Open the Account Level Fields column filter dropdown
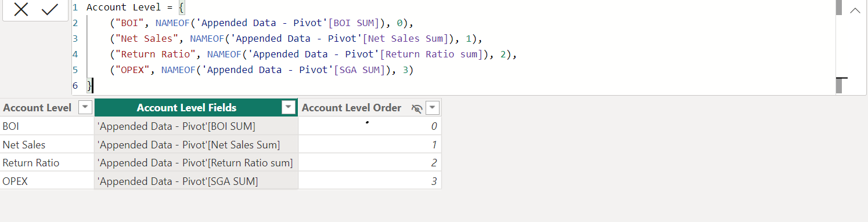 (289, 108)
